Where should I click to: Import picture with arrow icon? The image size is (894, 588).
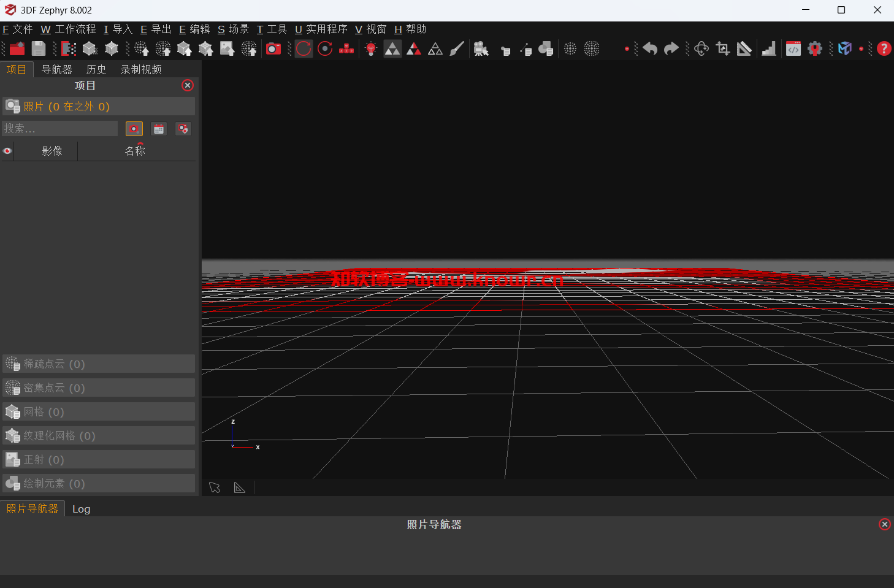pyautogui.click(x=227, y=49)
